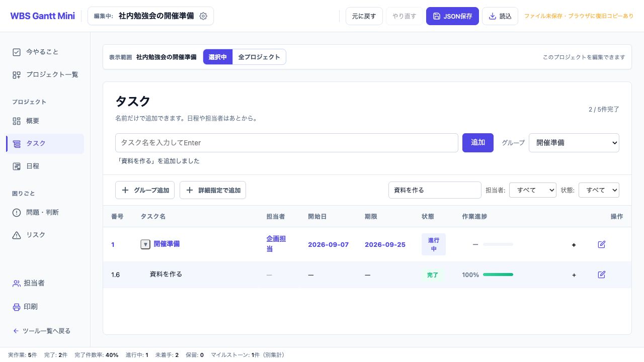This screenshot has width=644, height=362.
Task: Collapse the 開催準備 group triangle
Action: (145, 244)
